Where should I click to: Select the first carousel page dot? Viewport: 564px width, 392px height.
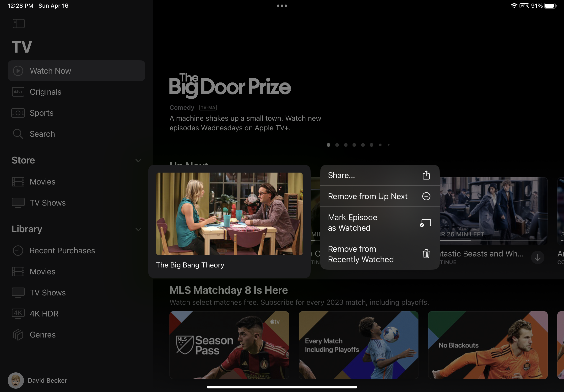point(328,145)
